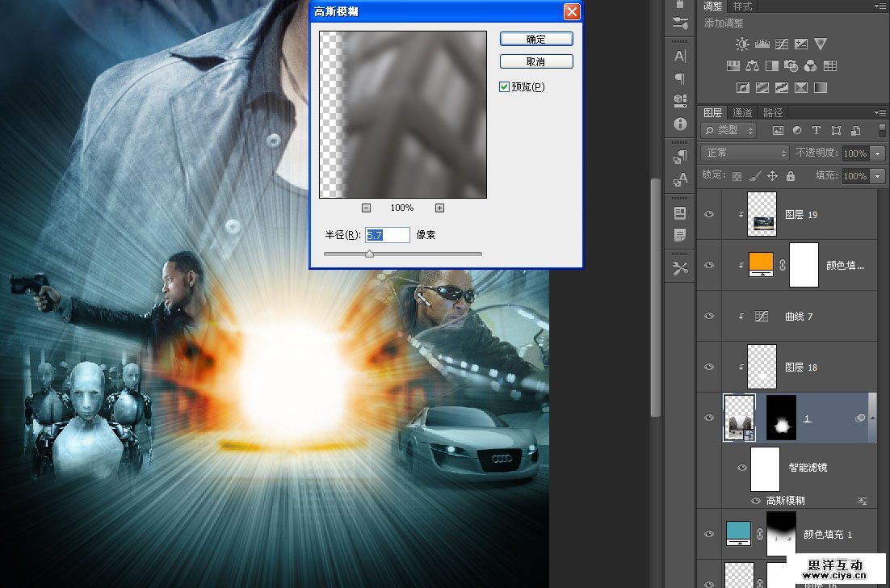Open the 类型 layer filter dropdown

pyautogui.click(x=728, y=130)
